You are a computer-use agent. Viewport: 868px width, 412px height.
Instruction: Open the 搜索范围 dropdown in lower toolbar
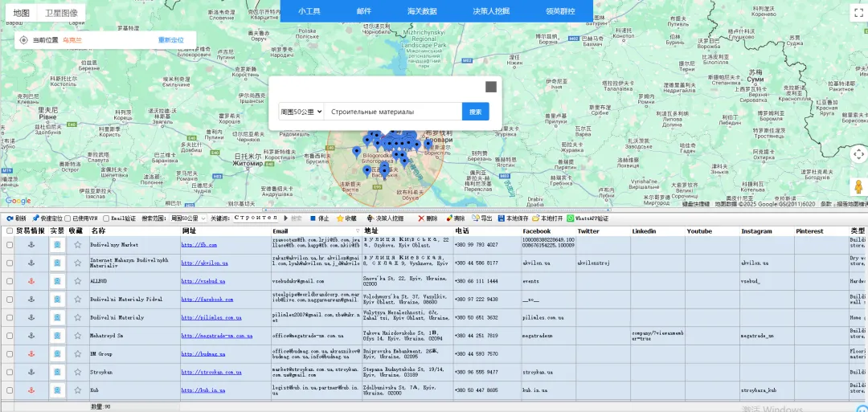(188, 219)
